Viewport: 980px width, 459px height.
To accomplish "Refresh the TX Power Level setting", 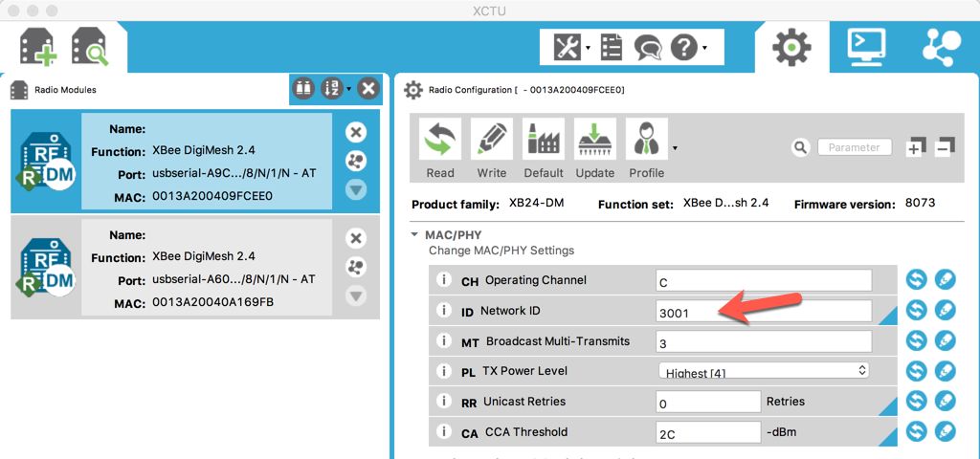I will pyautogui.click(x=916, y=371).
